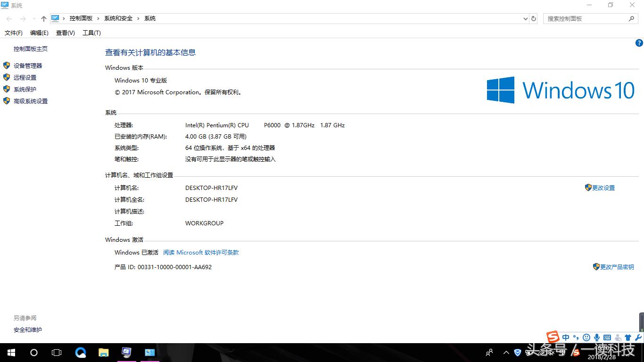The width and height of the screenshot is (644, 362).
Task: Toggle Sogou input Chinese/English mode (中)
Action: (x=566, y=337)
